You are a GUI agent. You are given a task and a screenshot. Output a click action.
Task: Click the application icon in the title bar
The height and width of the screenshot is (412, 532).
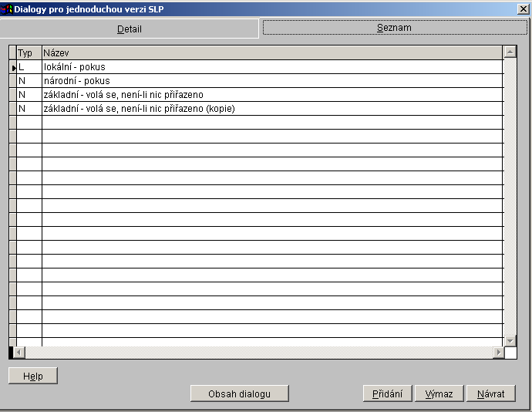(x=7, y=9)
